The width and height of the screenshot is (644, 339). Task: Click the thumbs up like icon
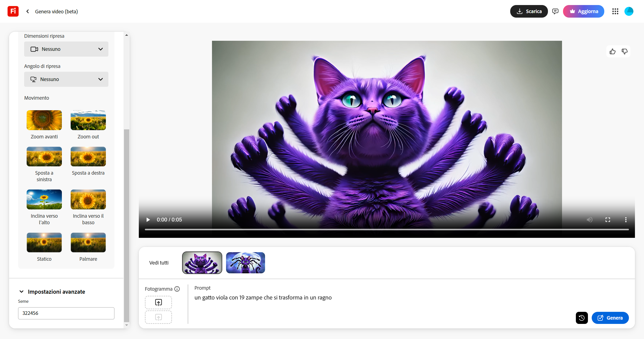[612, 52]
